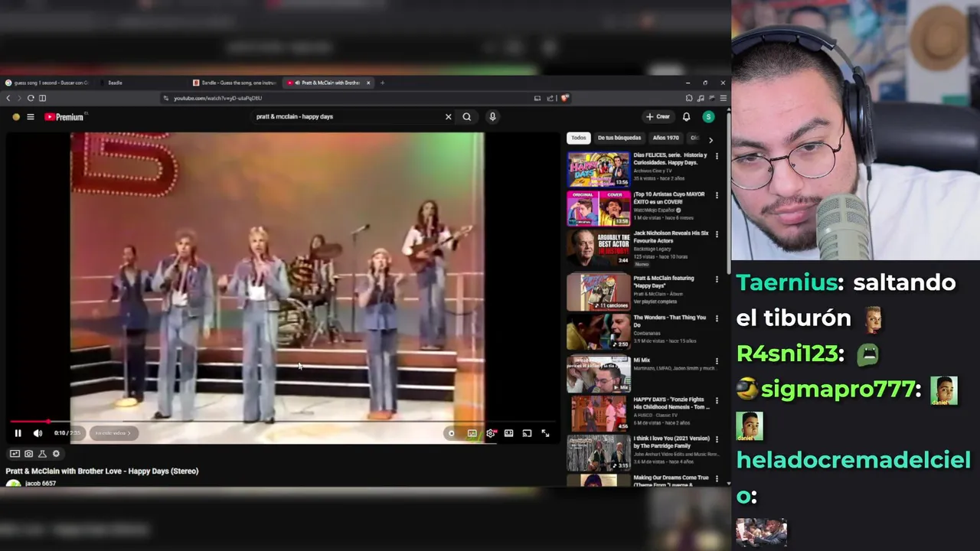Open browser extensions puzzle icon
Viewport: 980px width, 551px height.
pyautogui.click(x=689, y=98)
